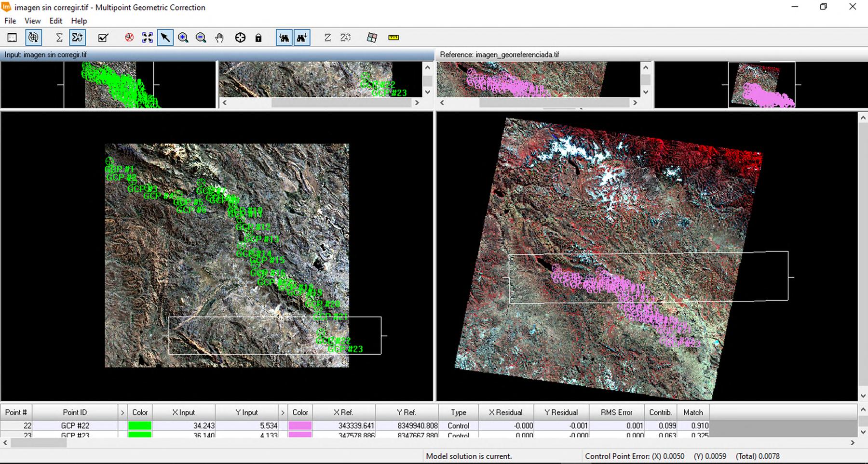
Task: Click the green color swatch of GCP #22
Action: click(x=140, y=425)
